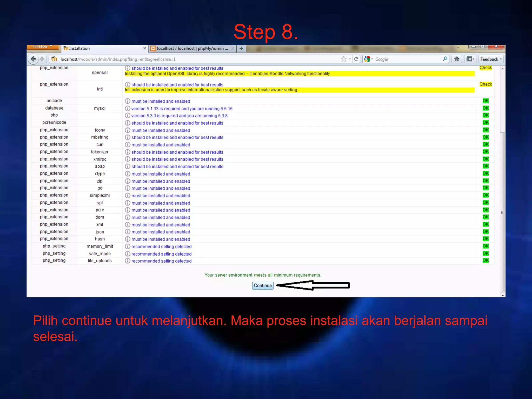Open a new tab with plus button
Screen dimensions: 532x399
(x=241, y=48)
